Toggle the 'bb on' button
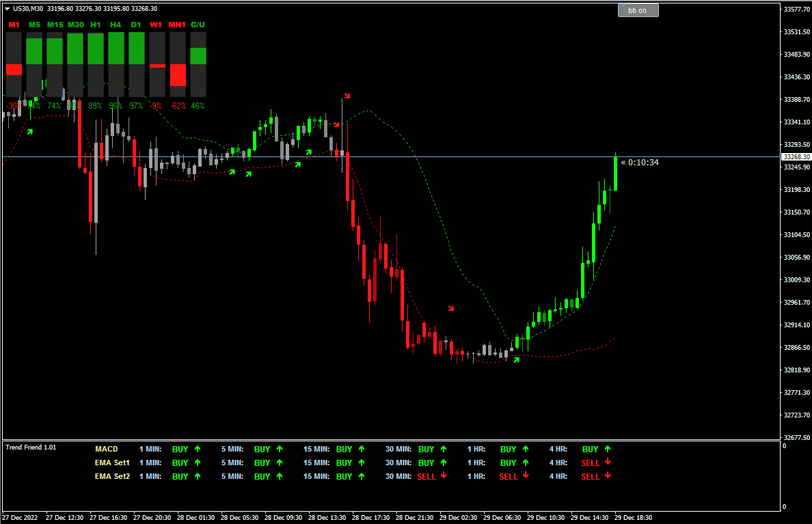The width and height of the screenshot is (812, 524). pos(638,10)
